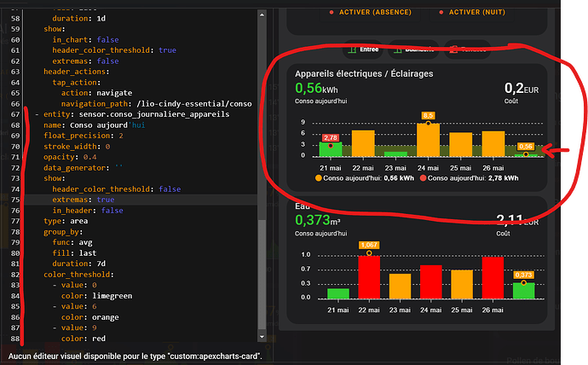This screenshot has height=365, width=588.
Task: Click the 24 mai orange bar in electric chart
Action: [429, 140]
